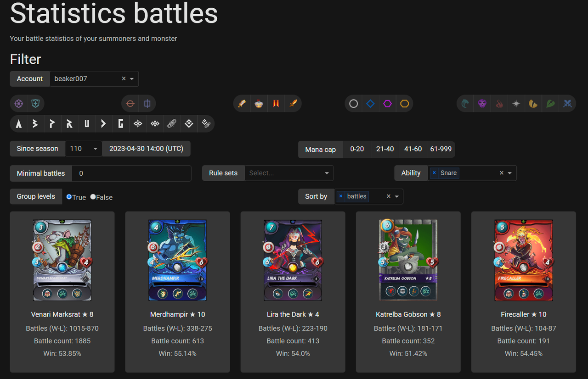This screenshot has height=379, width=588.
Task: Remove the Snare ability tag
Action: pyautogui.click(x=434, y=173)
